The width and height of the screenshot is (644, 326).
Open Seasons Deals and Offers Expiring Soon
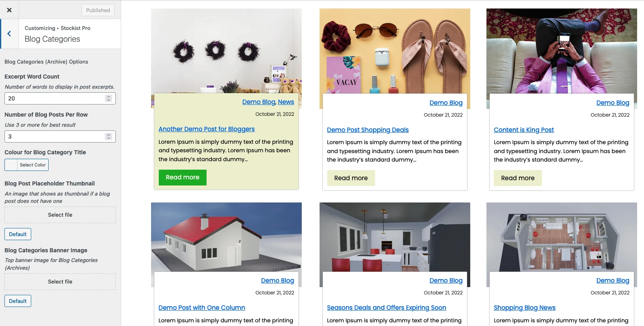[386, 308]
